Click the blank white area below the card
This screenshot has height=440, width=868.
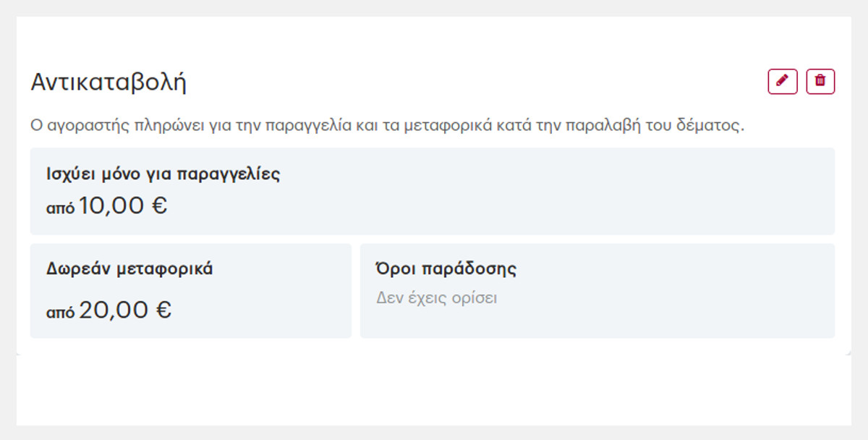click(434, 391)
